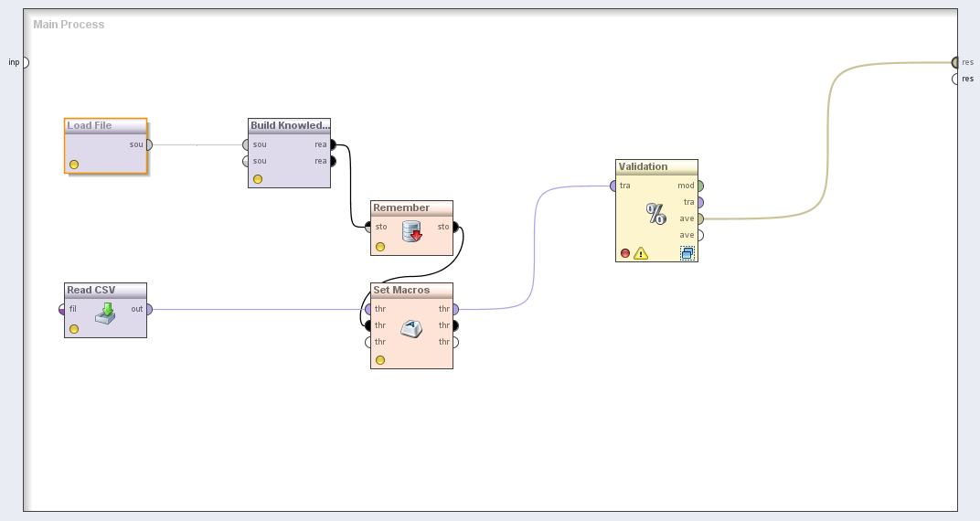
Task: Click the connected 'res' result port
Action: coord(955,62)
